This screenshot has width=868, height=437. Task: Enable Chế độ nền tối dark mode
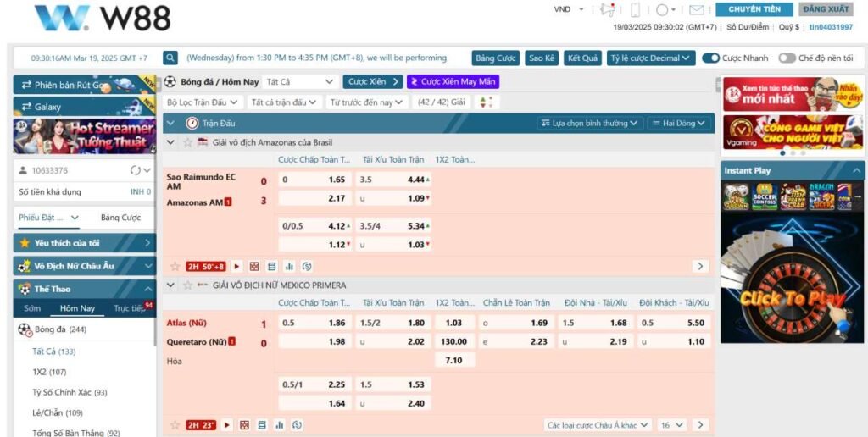click(787, 58)
